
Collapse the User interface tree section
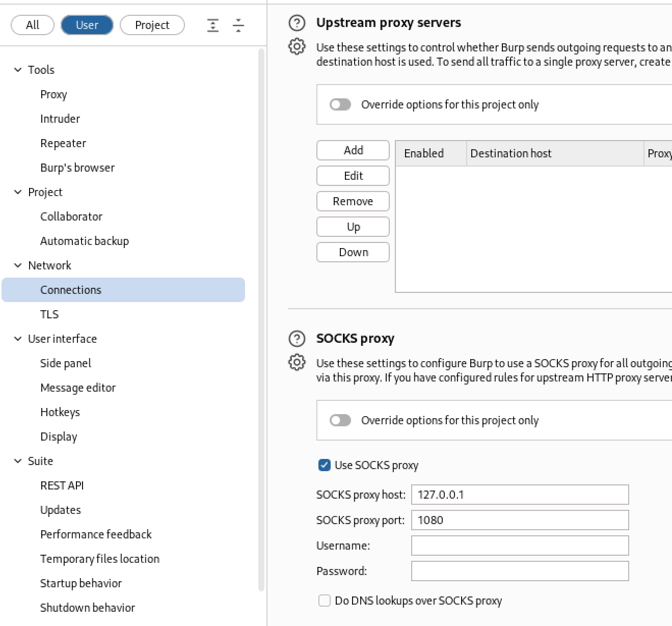[x=18, y=339]
